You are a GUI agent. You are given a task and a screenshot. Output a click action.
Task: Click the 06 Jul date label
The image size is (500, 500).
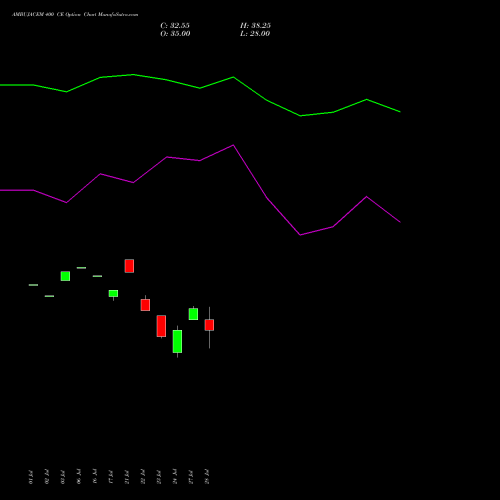[x=79, y=476]
